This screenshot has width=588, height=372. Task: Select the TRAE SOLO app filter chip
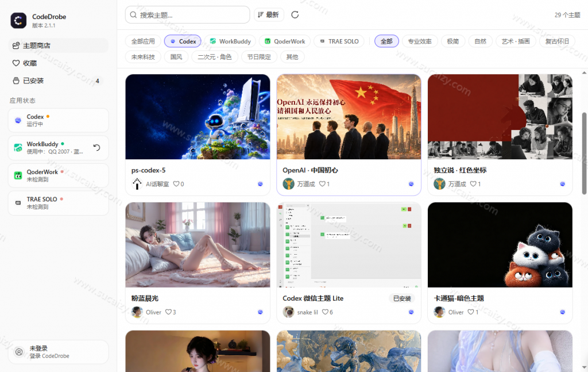(339, 41)
